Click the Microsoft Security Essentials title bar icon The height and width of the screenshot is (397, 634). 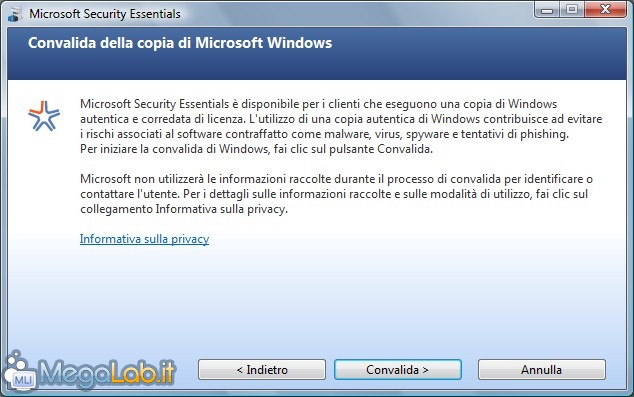tap(15, 14)
